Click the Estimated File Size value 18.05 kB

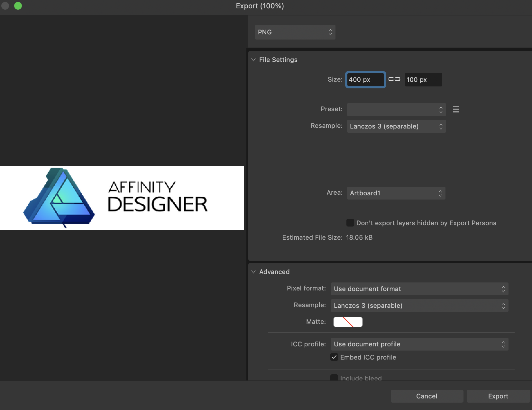click(x=359, y=237)
